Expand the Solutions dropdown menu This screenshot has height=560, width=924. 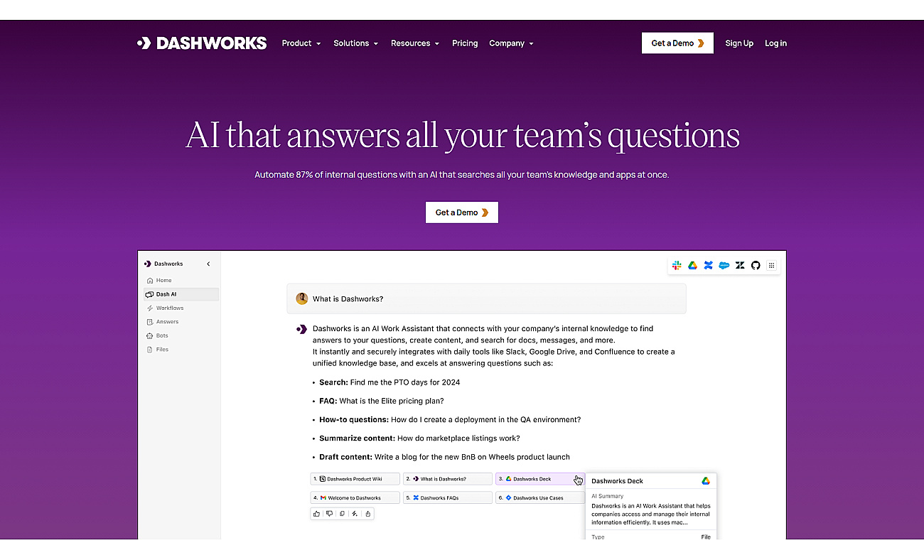point(356,43)
